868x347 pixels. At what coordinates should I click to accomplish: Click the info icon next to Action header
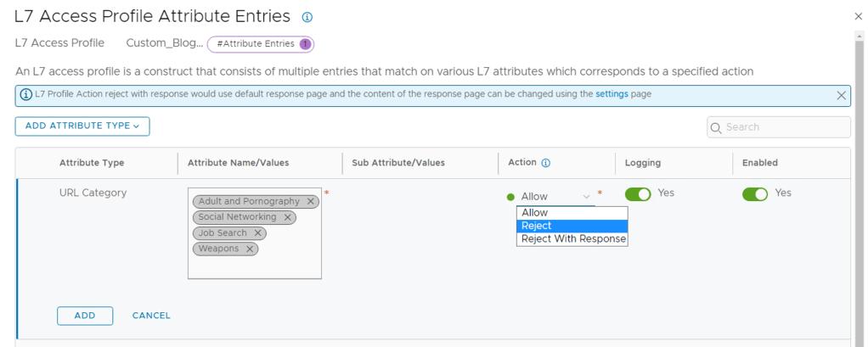(546, 163)
